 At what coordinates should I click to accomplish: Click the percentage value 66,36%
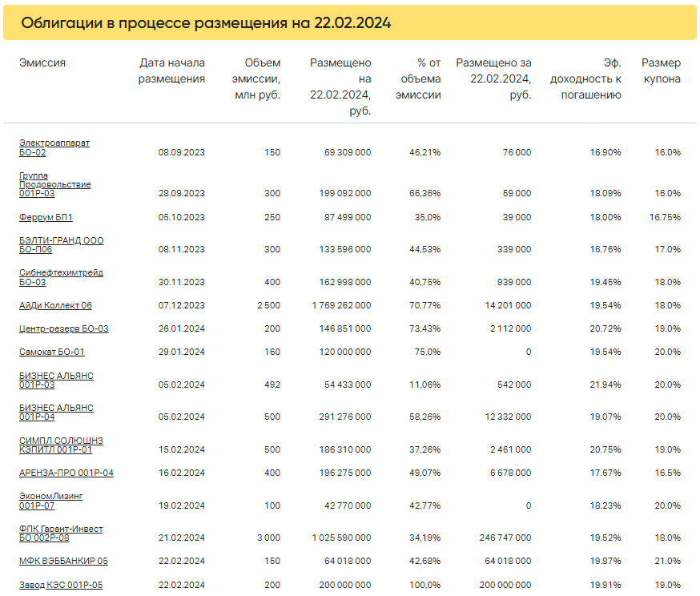point(425,193)
